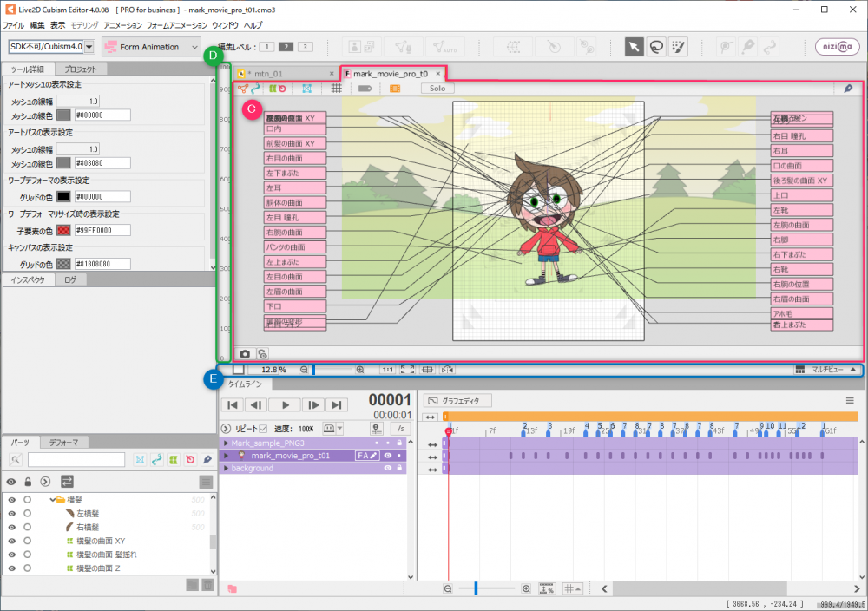
Task: Click the orange film strip icon
Action: [x=395, y=89]
